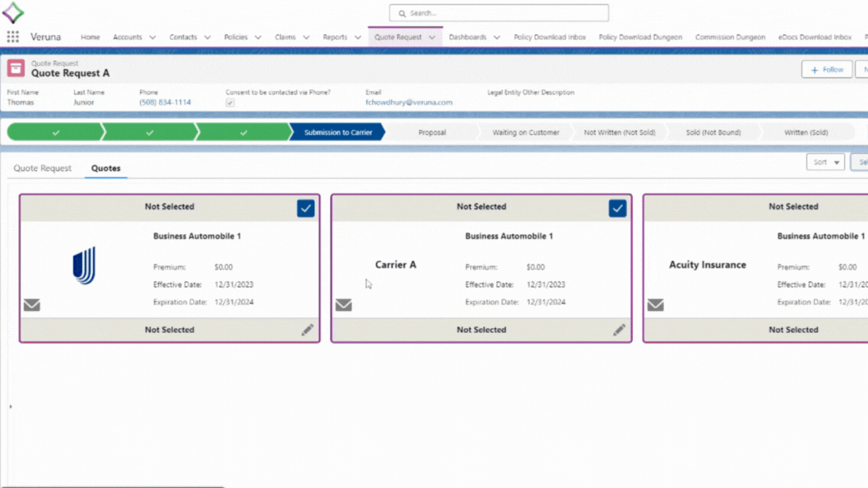Open the App Launcher grid icon
Screen dimensions: 868x488
(13, 37)
